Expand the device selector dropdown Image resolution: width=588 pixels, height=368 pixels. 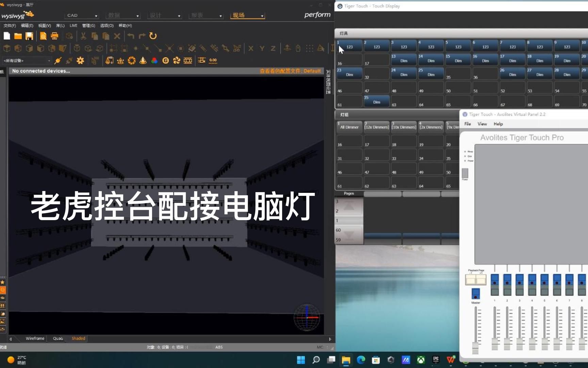point(49,60)
